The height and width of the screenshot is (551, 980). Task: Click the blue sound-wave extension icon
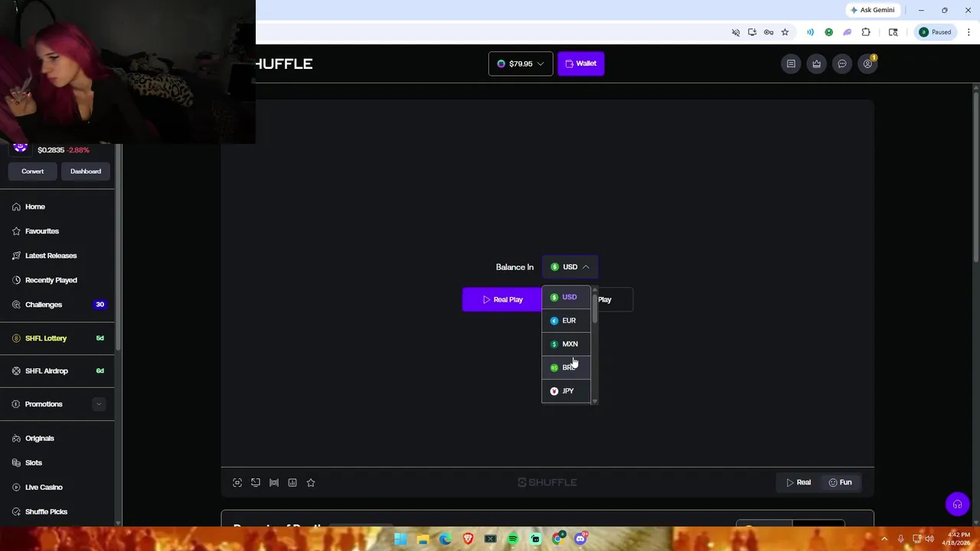click(810, 32)
